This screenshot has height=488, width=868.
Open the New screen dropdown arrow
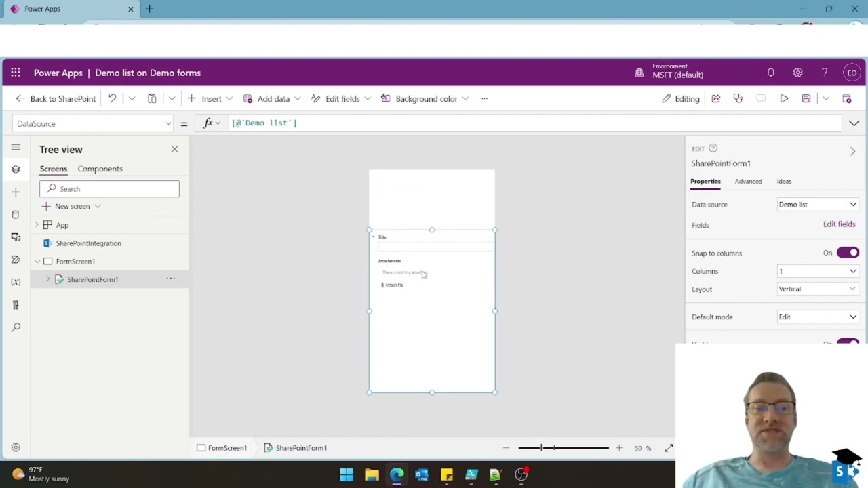98,206
